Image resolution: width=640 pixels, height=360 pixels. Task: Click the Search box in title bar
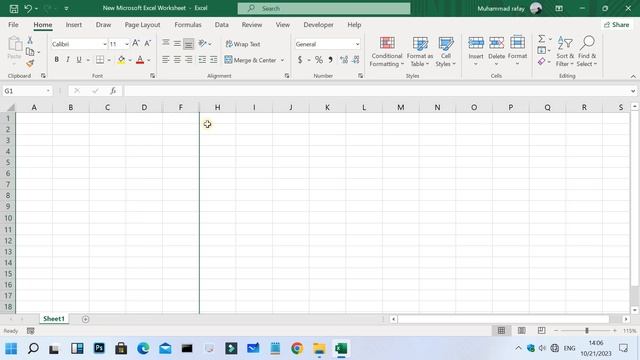(324, 8)
